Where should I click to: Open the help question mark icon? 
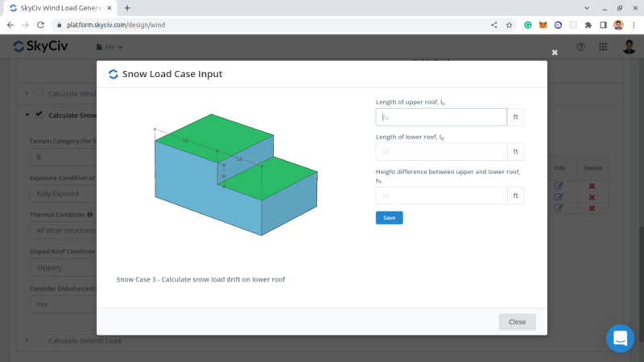(x=580, y=47)
